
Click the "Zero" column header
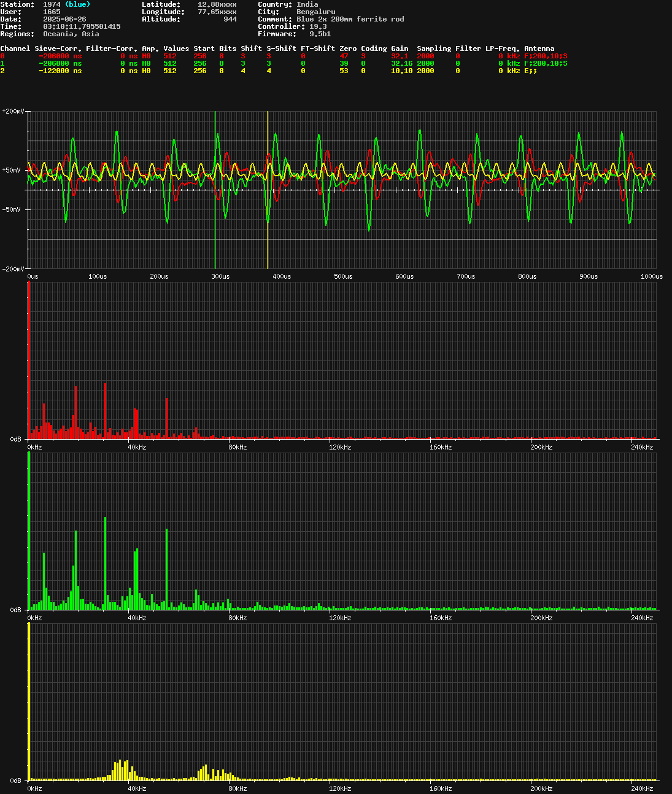click(348, 49)
